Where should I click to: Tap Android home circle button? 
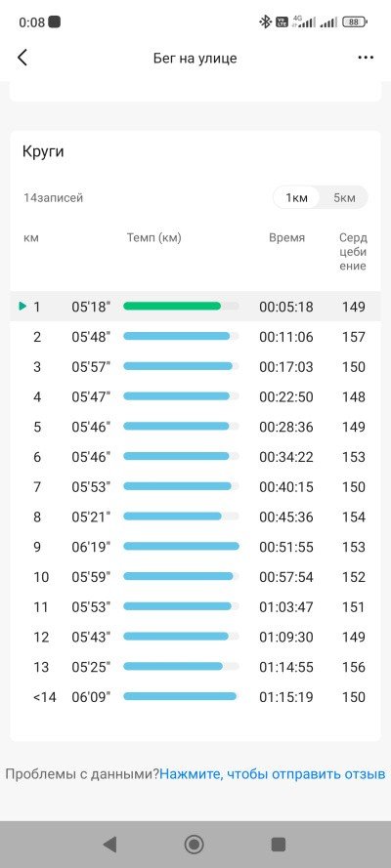click(x=194, y=845)
